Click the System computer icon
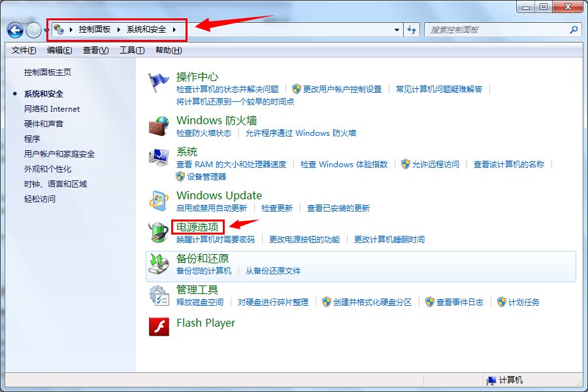 pos(159,157)
